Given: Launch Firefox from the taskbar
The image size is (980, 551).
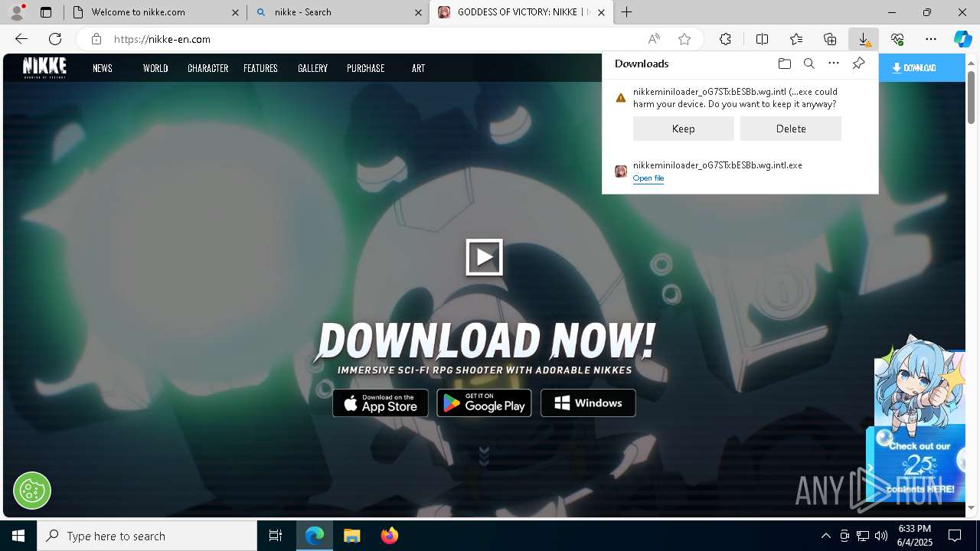Looking at the screenshot, I should (x=390, y=536).
